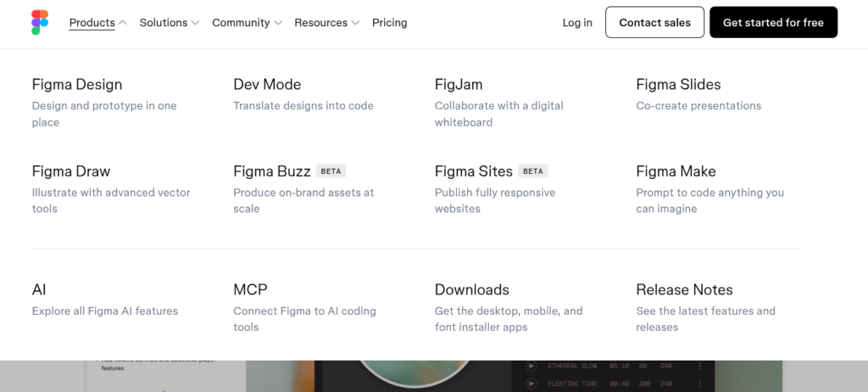Click the Contact sales button
The width and height of the screenshot is (868, 392).
(x=655, y=22)
